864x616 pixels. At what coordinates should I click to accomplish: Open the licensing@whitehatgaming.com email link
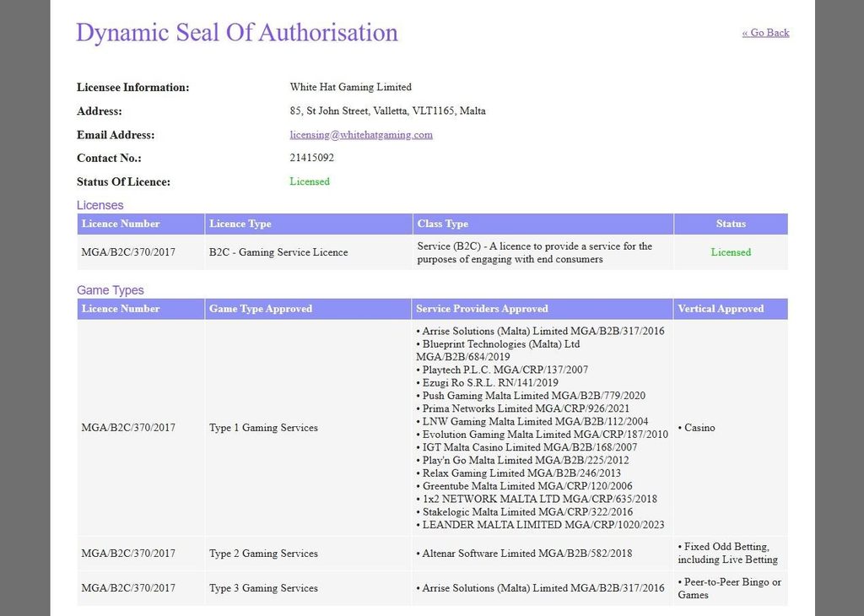(361, 134)
